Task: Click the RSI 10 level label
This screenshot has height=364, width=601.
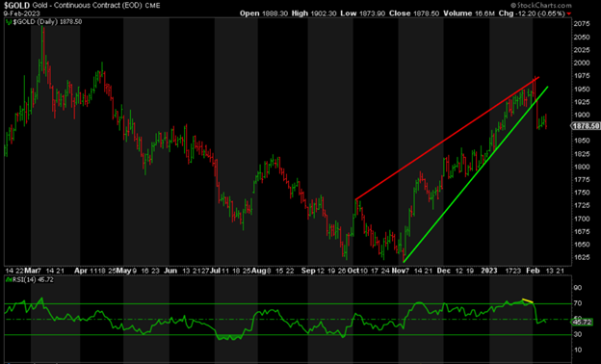Action: 578,350
